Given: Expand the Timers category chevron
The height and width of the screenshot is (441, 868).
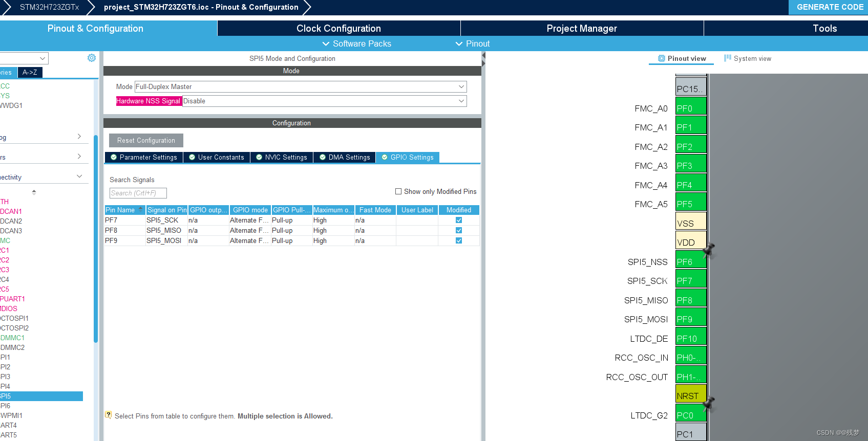Looking at the screenshot, I should pos(79,156).
